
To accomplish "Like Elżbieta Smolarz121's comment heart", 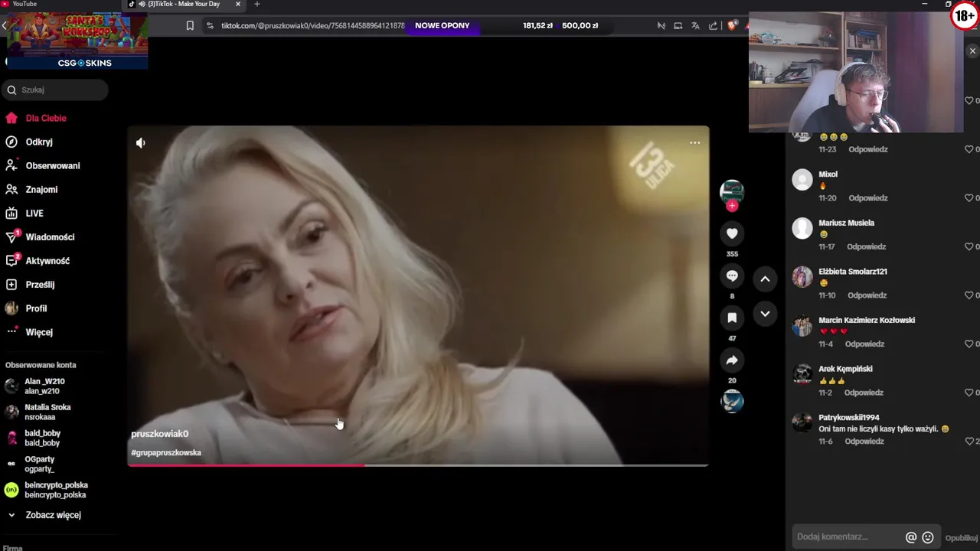I will coord(969,295).
